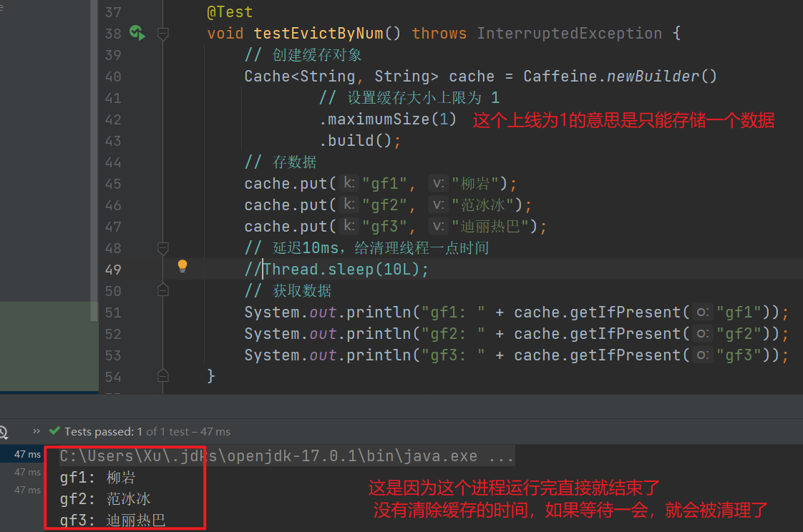Click the @Test annotation on line 37
Screen dimensions: 803x532
coord(230,12)
